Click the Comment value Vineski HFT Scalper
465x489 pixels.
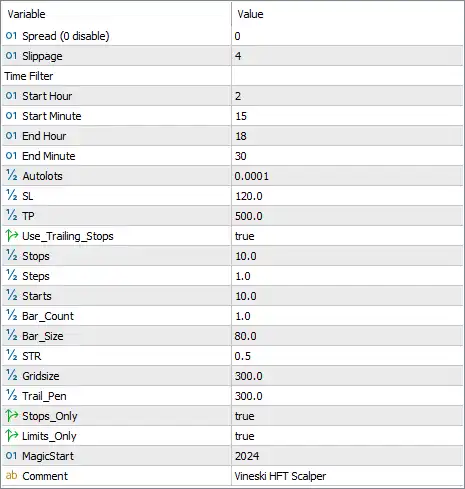click(280, 476)
